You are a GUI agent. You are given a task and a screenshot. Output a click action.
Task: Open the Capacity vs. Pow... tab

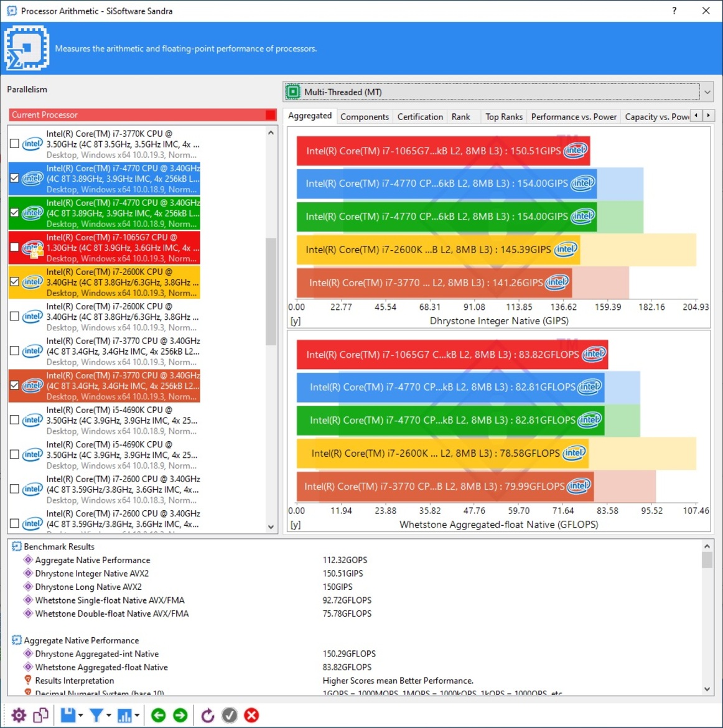click(656, 116)
